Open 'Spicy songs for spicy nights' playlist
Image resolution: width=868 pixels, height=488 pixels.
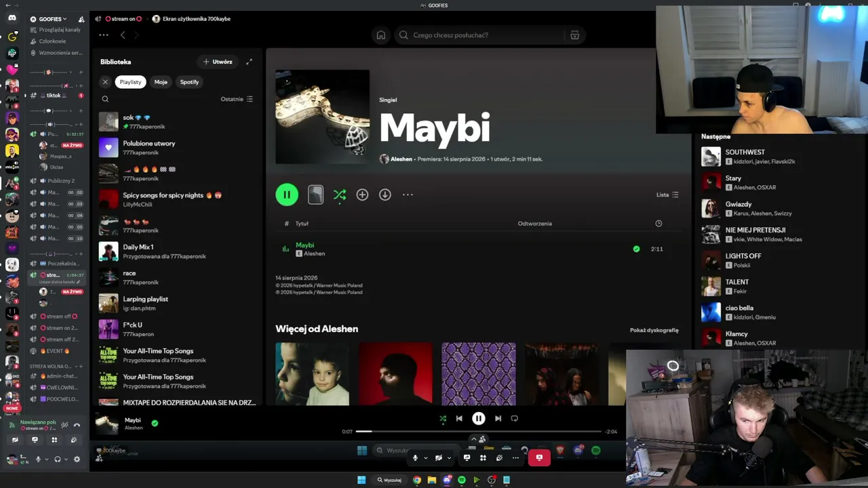[x=176, y=199]
